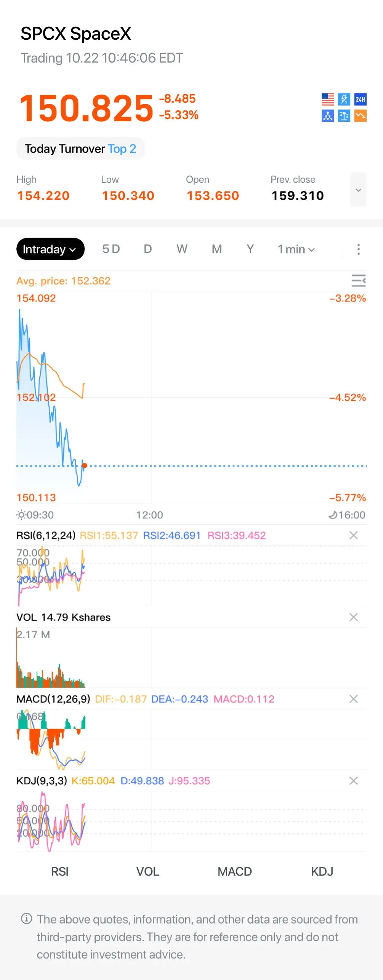383x980 pixels.
Task: Tap the blue network nodes icon
Action: click(x=327, y=116)
